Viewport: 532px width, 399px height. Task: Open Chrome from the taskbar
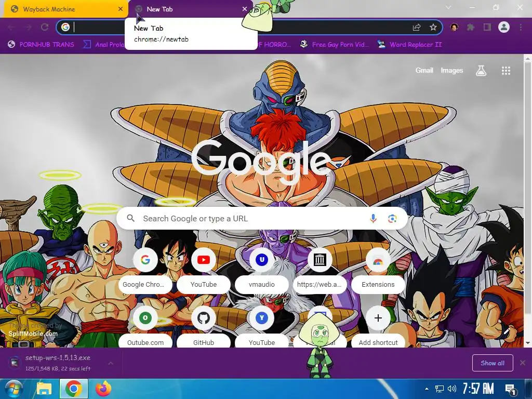click(x=74, y=389)
